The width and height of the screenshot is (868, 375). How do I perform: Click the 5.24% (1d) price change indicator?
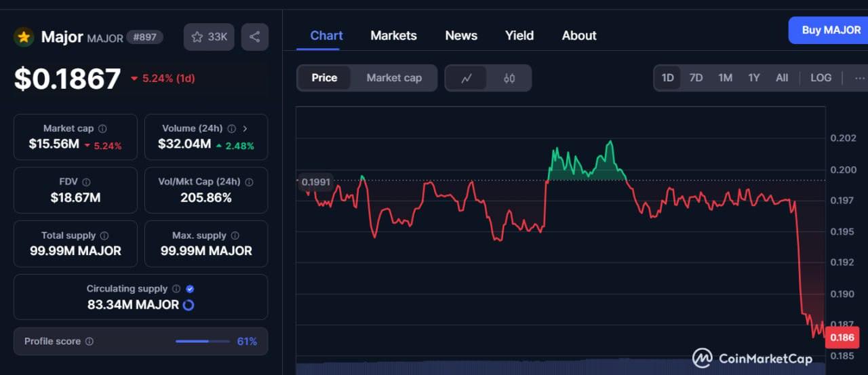(163, 79)
